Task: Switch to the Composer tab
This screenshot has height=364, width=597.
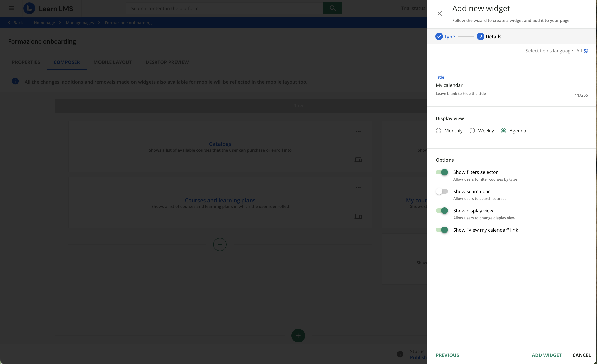Action: tap(67, 62)
